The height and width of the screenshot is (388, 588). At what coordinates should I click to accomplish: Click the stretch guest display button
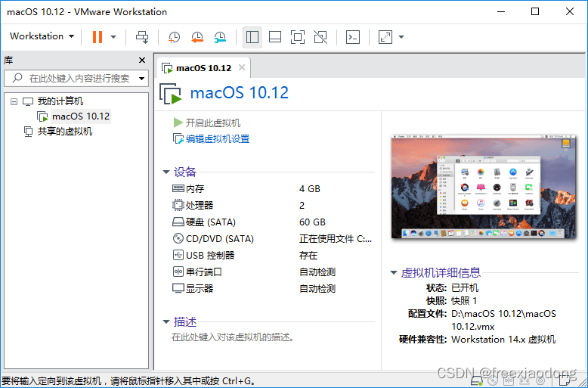pyautogui.click(x=385, y=37)
